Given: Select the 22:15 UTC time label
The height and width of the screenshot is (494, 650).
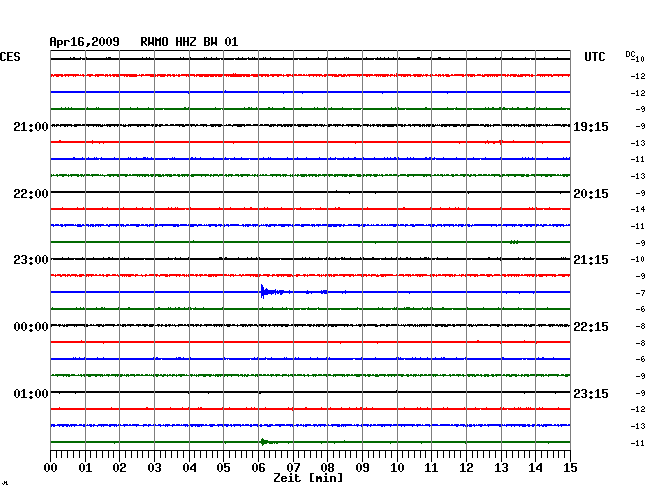Looking at the screenshot, I should tap(591, 327).
